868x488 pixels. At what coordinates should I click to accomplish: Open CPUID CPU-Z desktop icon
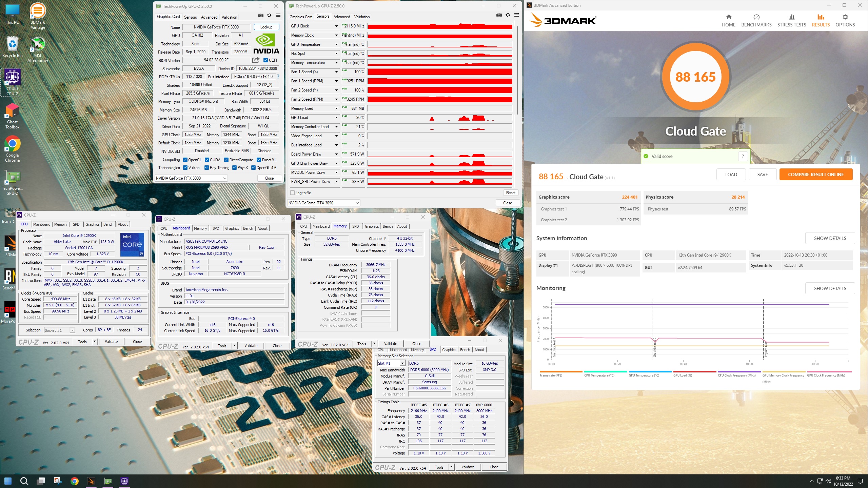coord(12,82)
